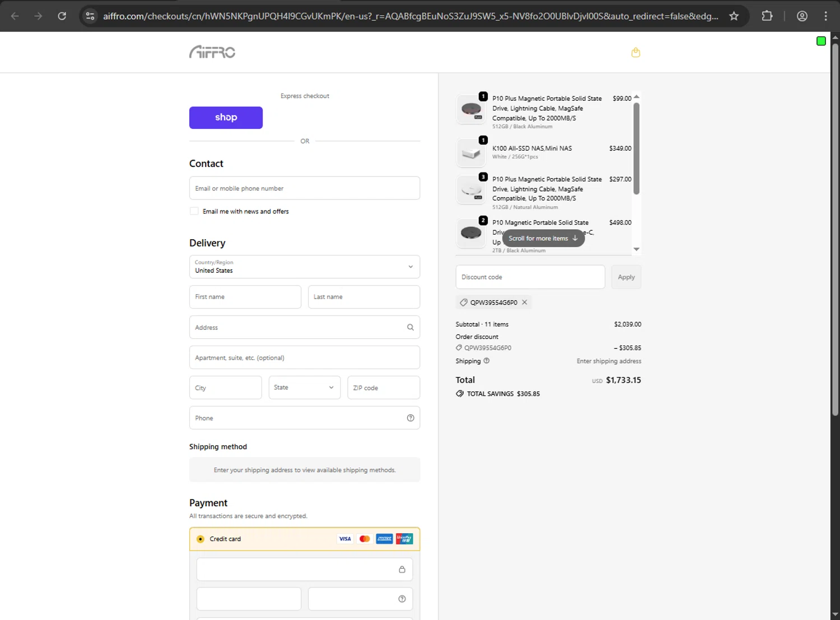This screenshot has height=620, width=840.
Task: Click the browser back arrow
Action: tap(15, 16)
